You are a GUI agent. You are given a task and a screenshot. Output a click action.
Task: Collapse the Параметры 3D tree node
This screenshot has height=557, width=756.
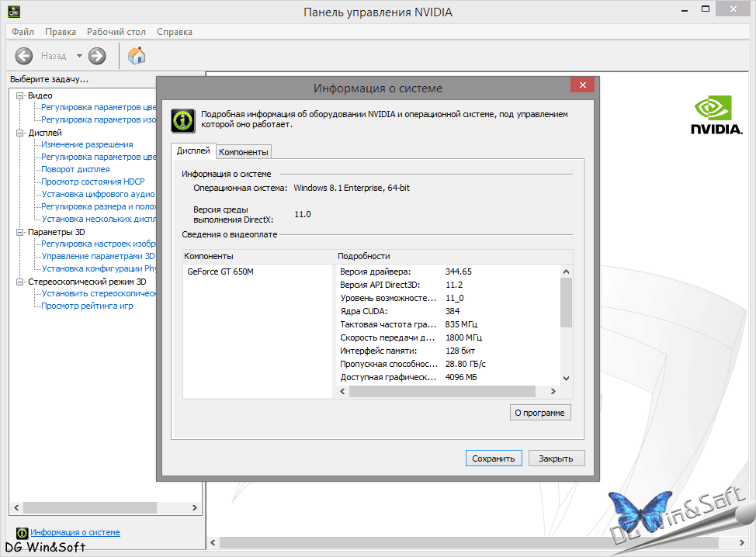coord(19,232)
